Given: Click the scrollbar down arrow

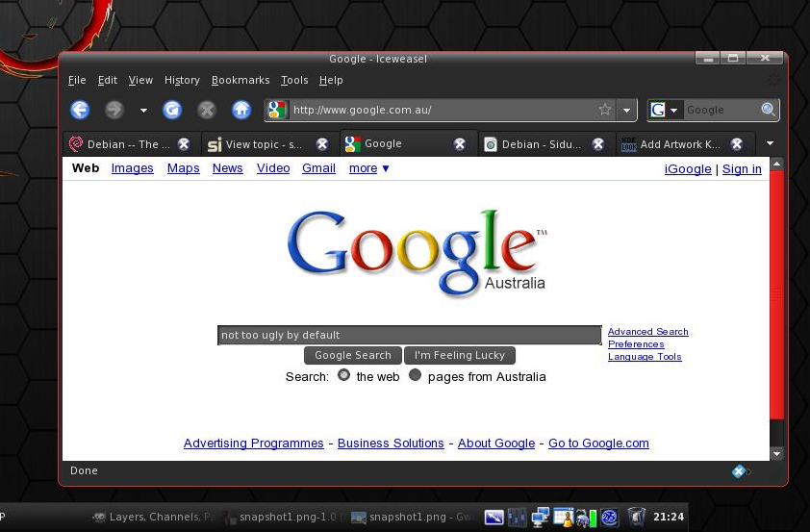Looking at the screenshot, I should coord(777,454).
